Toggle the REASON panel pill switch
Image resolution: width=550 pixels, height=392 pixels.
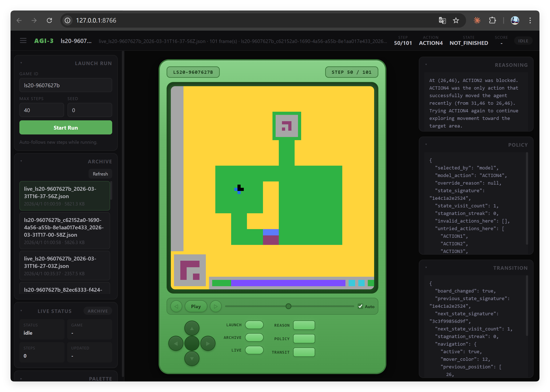[x=304, y=325]
